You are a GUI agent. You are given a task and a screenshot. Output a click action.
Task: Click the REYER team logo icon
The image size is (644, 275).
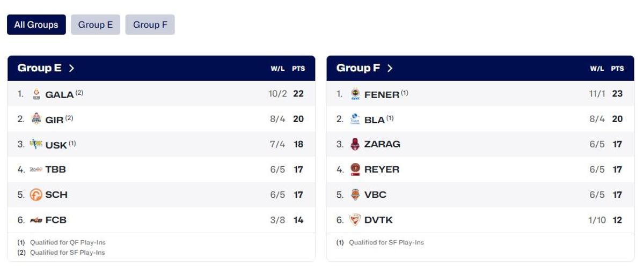click(x=355, y=169)
